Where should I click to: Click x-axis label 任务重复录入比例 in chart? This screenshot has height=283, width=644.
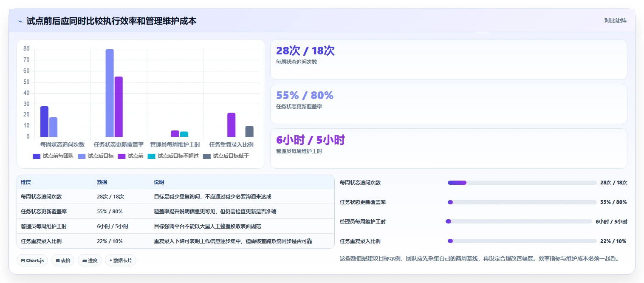(x=231, y=144)
